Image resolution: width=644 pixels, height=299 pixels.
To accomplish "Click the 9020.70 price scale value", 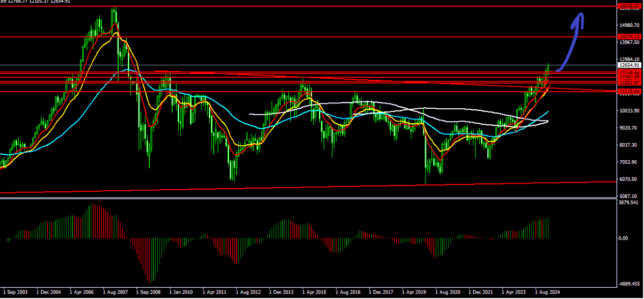I will click(629, 128).
